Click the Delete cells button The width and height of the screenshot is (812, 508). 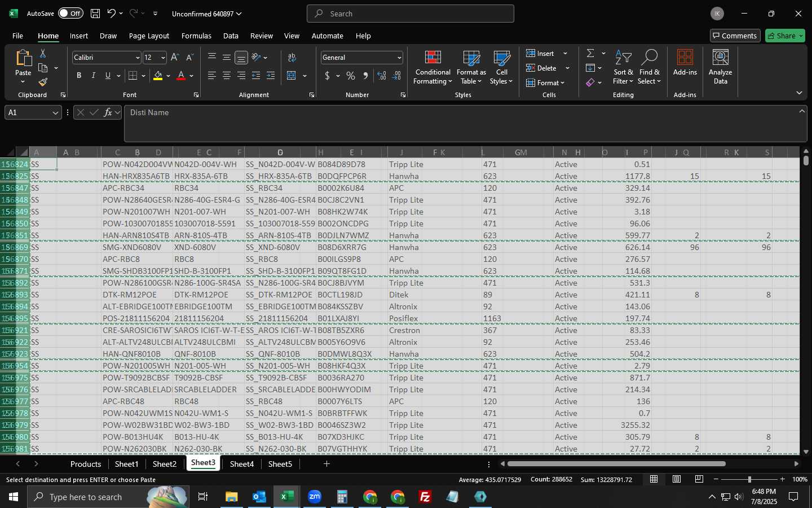tap(542, 68)
